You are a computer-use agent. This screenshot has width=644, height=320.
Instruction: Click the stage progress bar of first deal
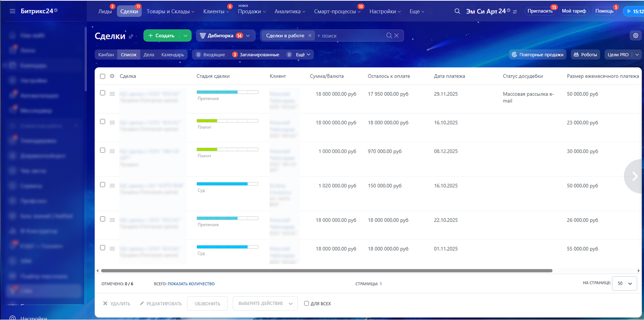pyautogui.click(x=227, y=92)
